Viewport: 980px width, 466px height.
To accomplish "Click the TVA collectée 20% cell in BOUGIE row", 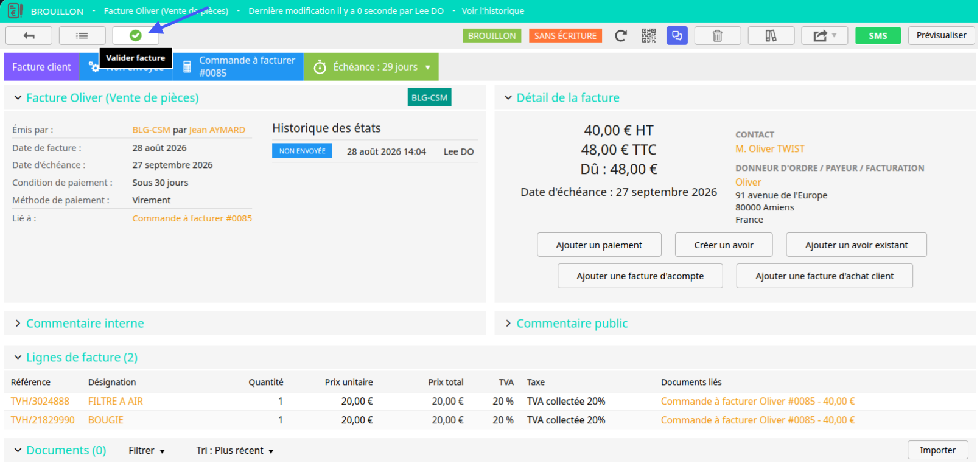I will click(x=566, y=420).
